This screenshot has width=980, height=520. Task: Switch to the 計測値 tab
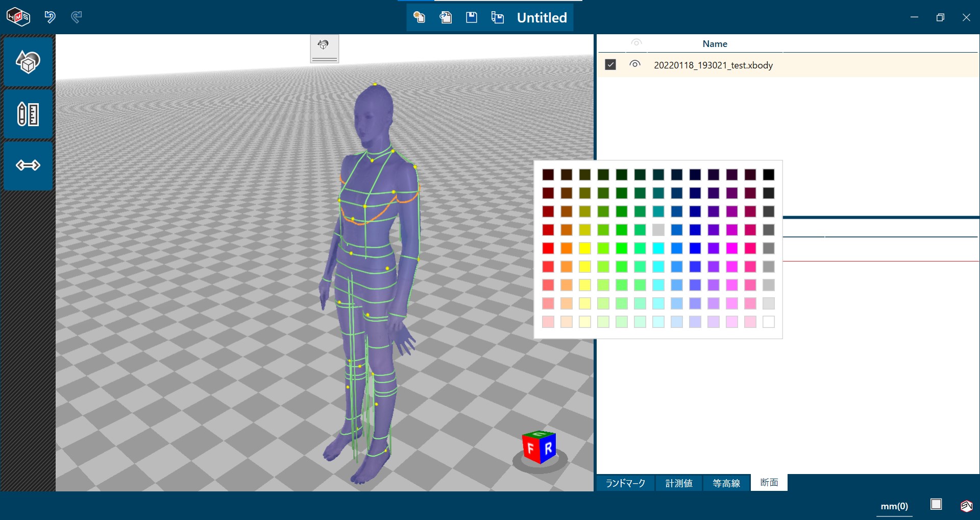(x=679, y=483)
